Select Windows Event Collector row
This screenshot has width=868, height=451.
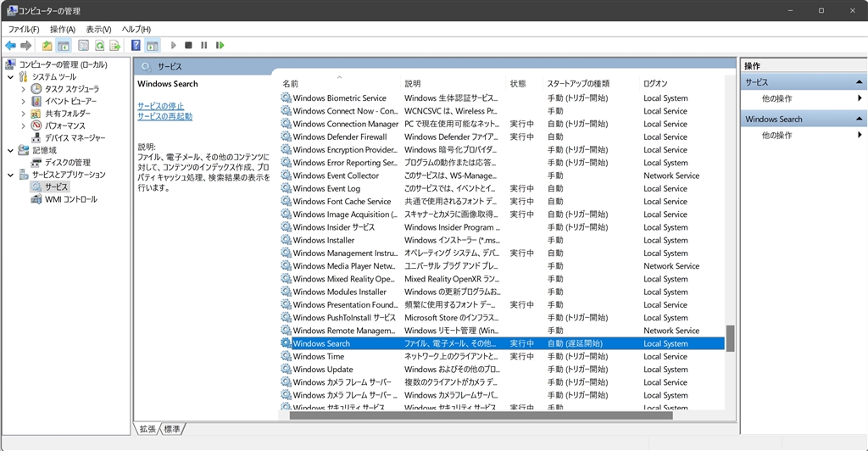(x=502, y=175)
